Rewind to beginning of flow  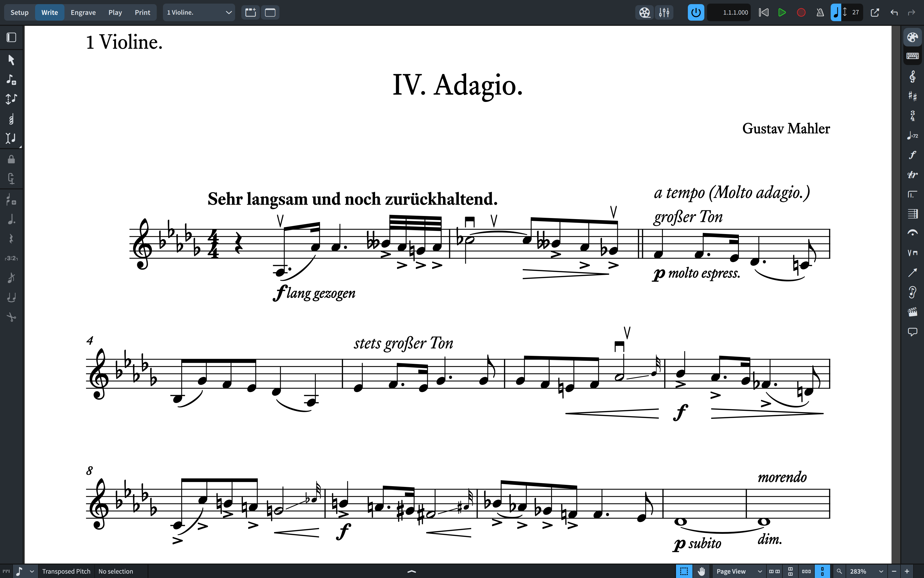pyautogui.click(x=764, y=13)
